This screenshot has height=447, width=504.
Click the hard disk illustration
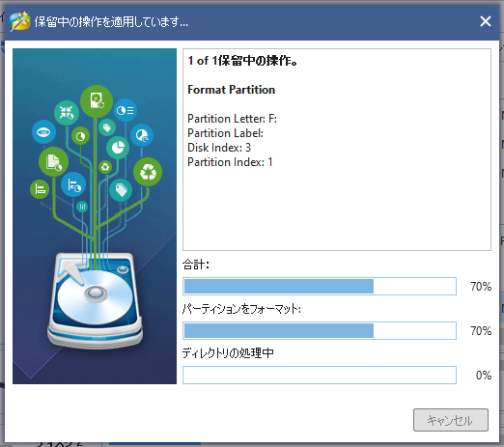[95, 301]
